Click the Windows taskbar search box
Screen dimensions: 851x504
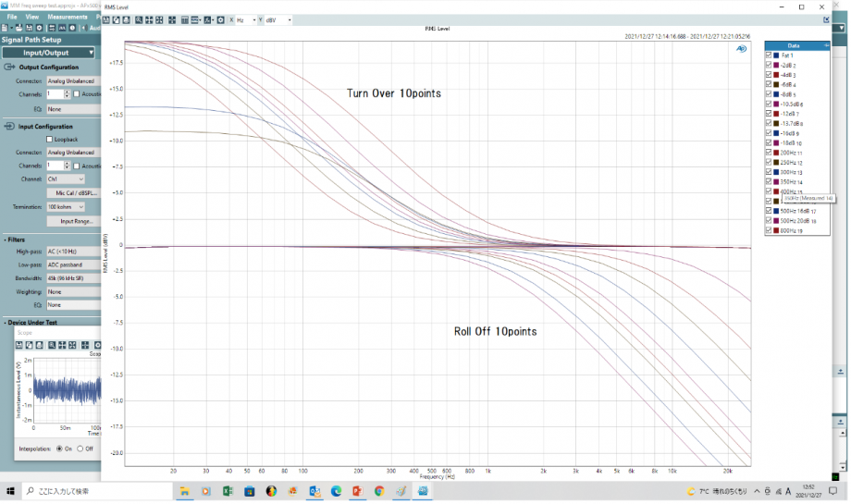coord(96,492)
